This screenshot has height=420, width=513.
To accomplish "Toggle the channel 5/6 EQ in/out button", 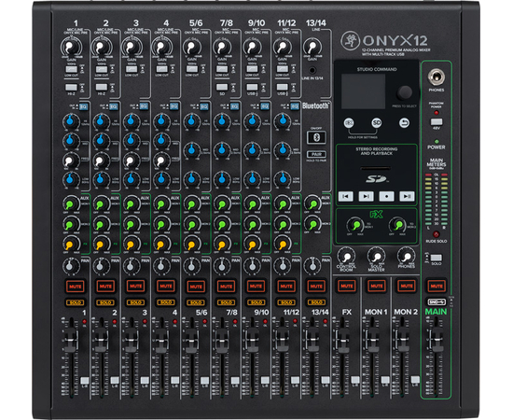I will click(x=204, y=106).
